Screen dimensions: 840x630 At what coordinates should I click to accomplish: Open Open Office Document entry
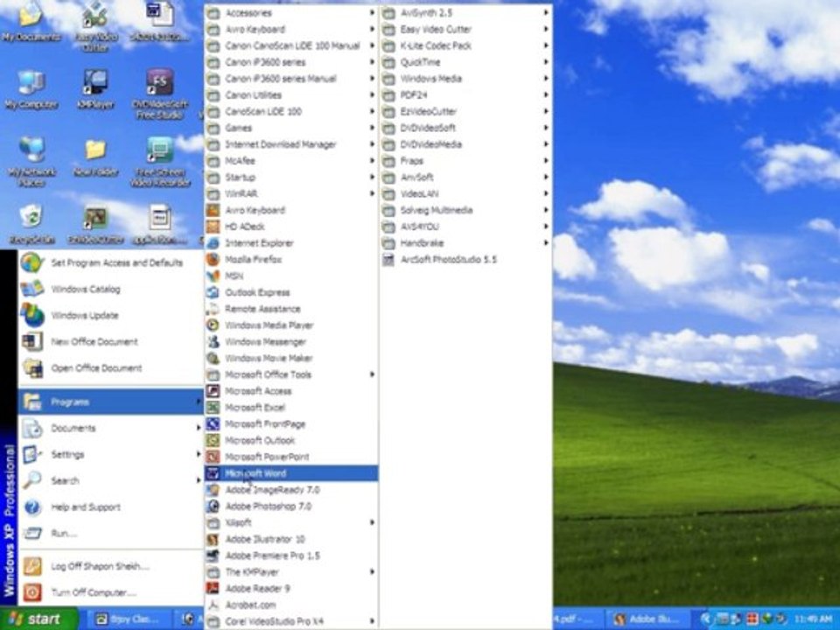[x=110, y=367]
